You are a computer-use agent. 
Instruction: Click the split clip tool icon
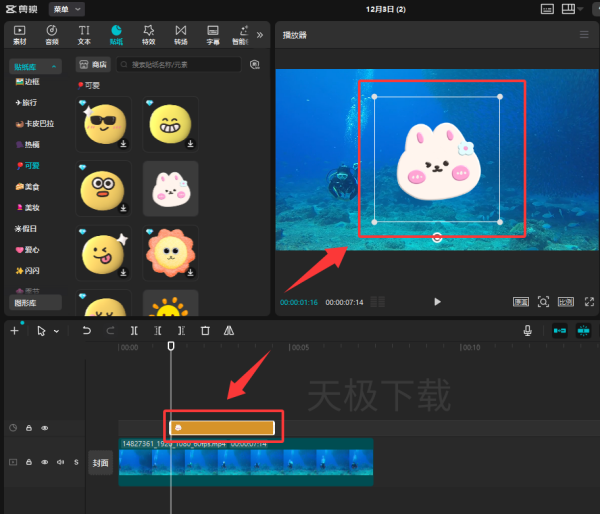click(134, 330)
